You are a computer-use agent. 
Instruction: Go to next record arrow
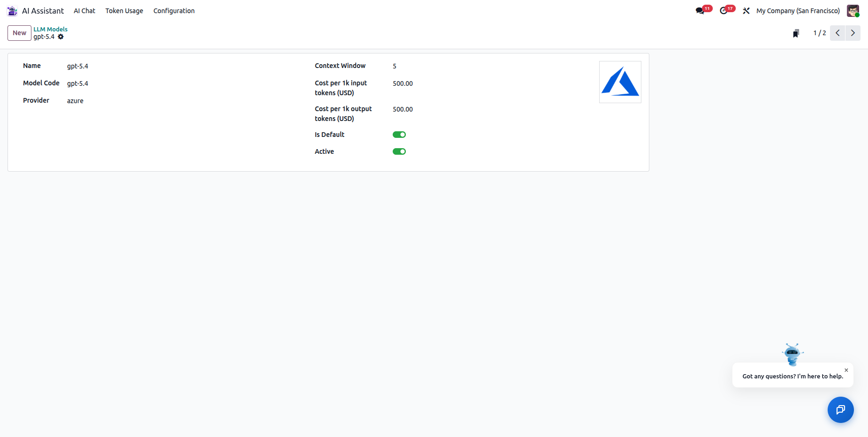[x=853, y=33]
